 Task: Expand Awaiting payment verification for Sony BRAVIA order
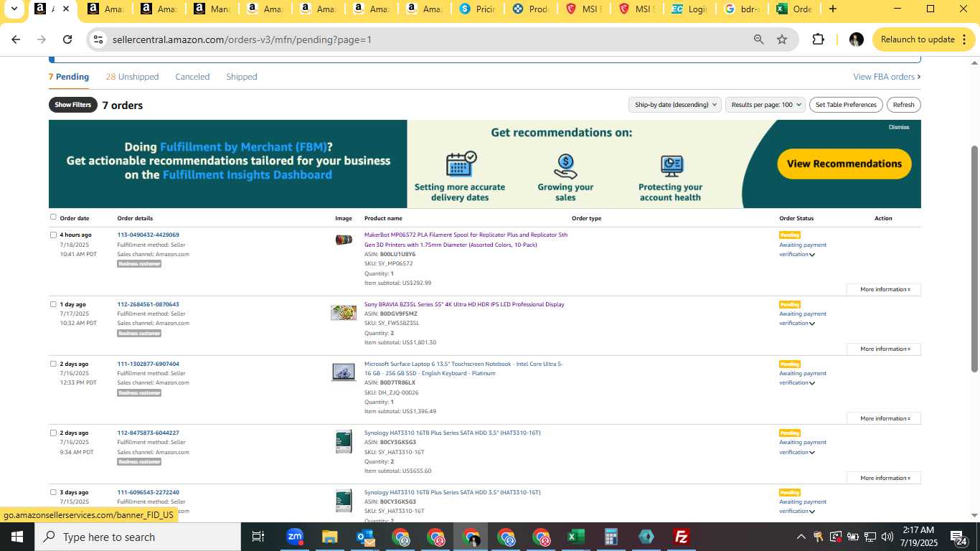tap(812, 324)
